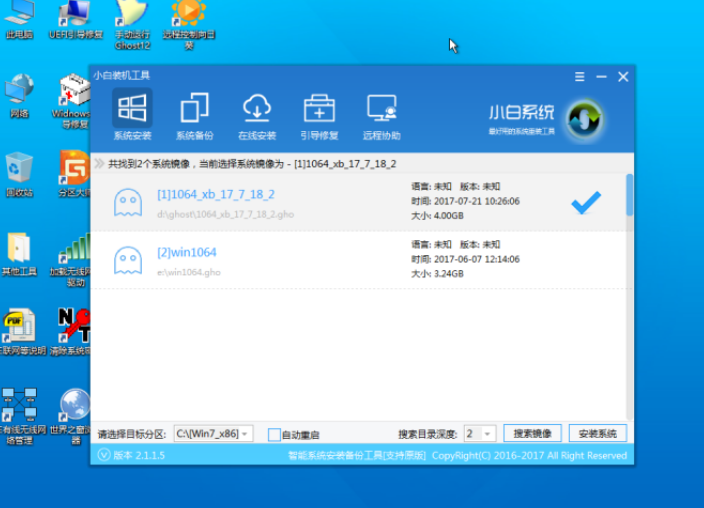Viewport: 704px width, 508px height.
Task: Close the 小白装机工具 window
Action: [623, 77]
